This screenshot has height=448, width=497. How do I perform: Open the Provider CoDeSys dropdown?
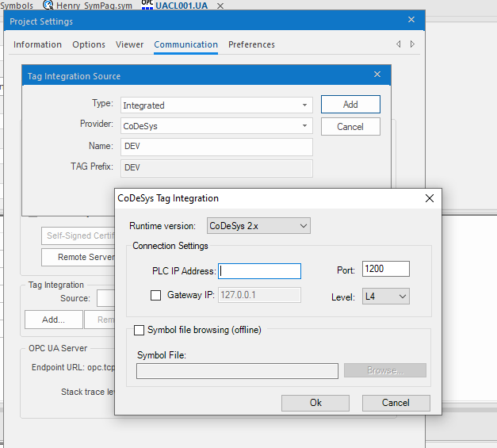click(x=216, y=125)
